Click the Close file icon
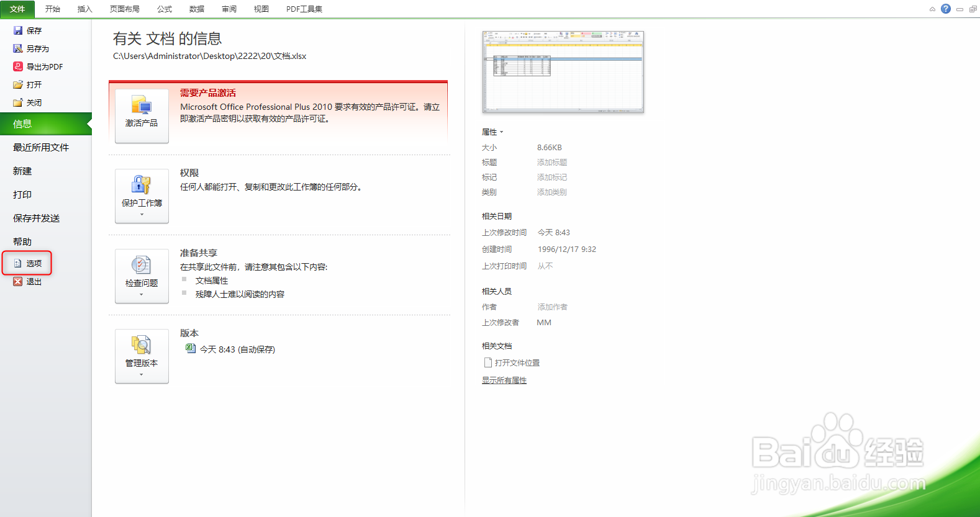 [18, 102]
